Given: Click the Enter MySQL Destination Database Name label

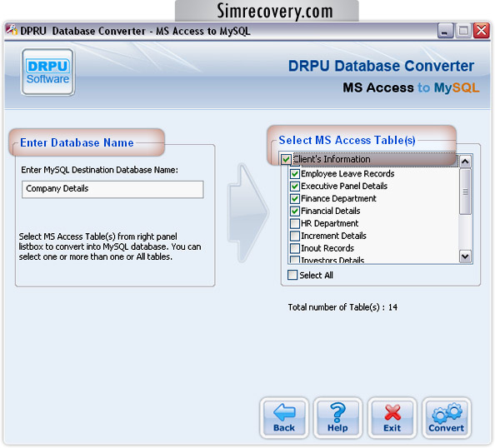Looking at the screenshot, I should point(99,170).
